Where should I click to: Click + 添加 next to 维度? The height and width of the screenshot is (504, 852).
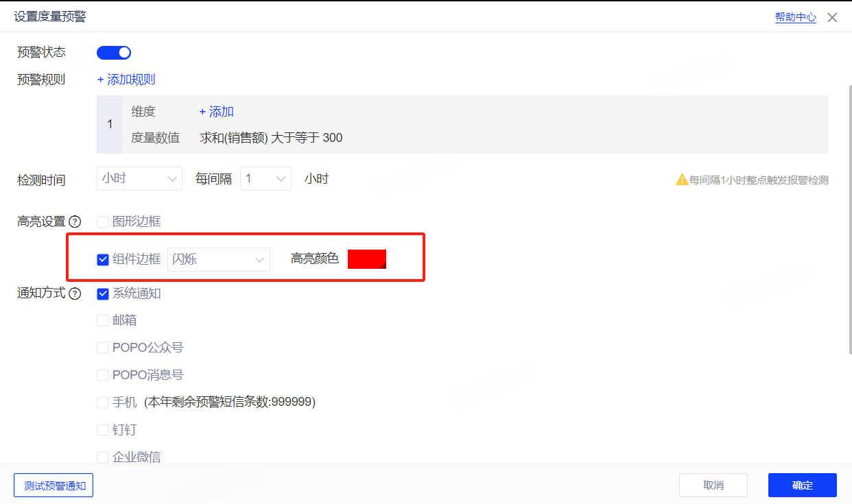coord(216,112)
